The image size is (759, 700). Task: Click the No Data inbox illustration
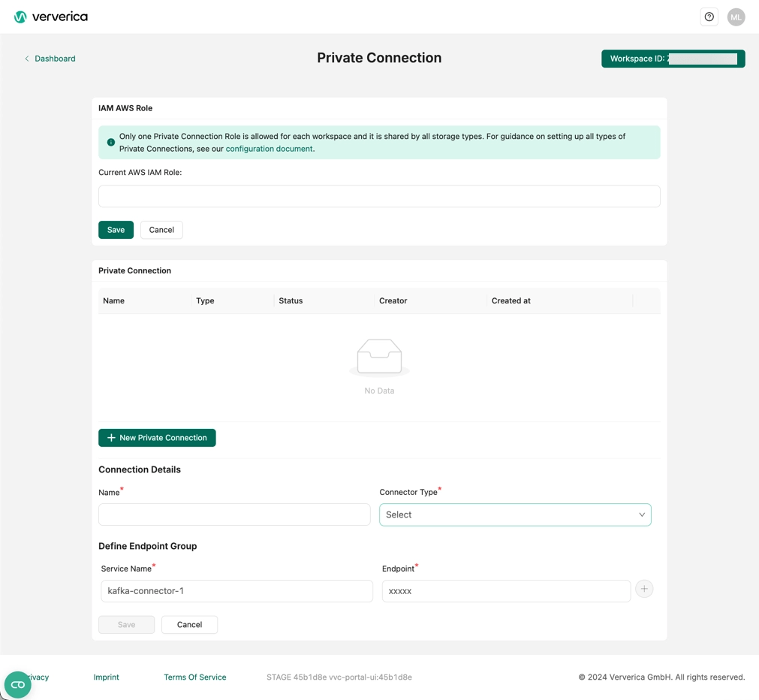click(379, 356)
